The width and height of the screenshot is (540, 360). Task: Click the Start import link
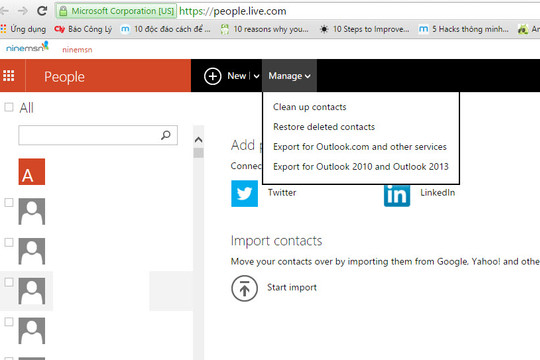tap(292, 287)
